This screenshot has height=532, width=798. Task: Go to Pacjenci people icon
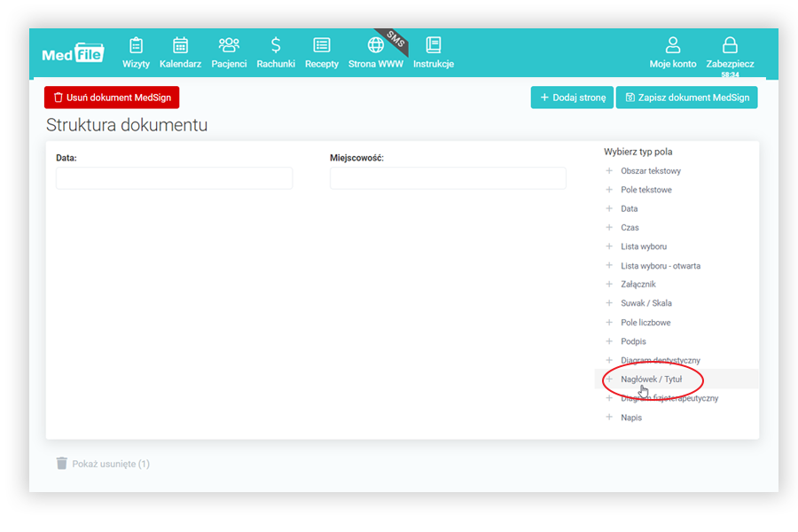[x=229, y=45]
